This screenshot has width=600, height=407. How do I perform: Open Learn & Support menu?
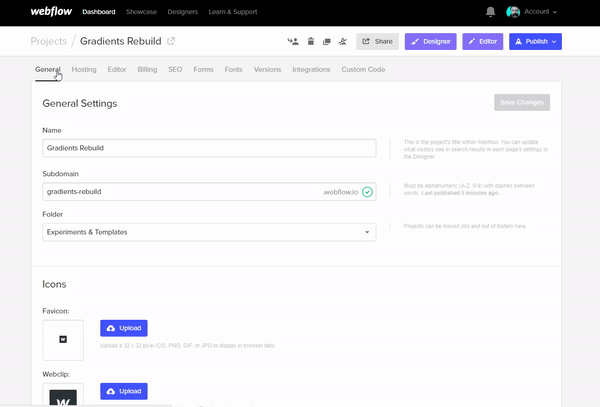point(233,12)
